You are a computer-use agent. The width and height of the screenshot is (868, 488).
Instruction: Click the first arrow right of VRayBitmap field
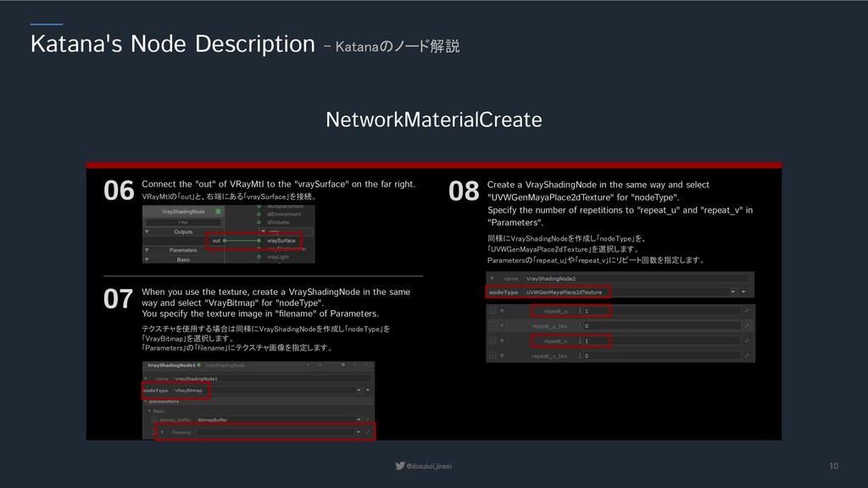pyautogui.click(x=359, y=390)
